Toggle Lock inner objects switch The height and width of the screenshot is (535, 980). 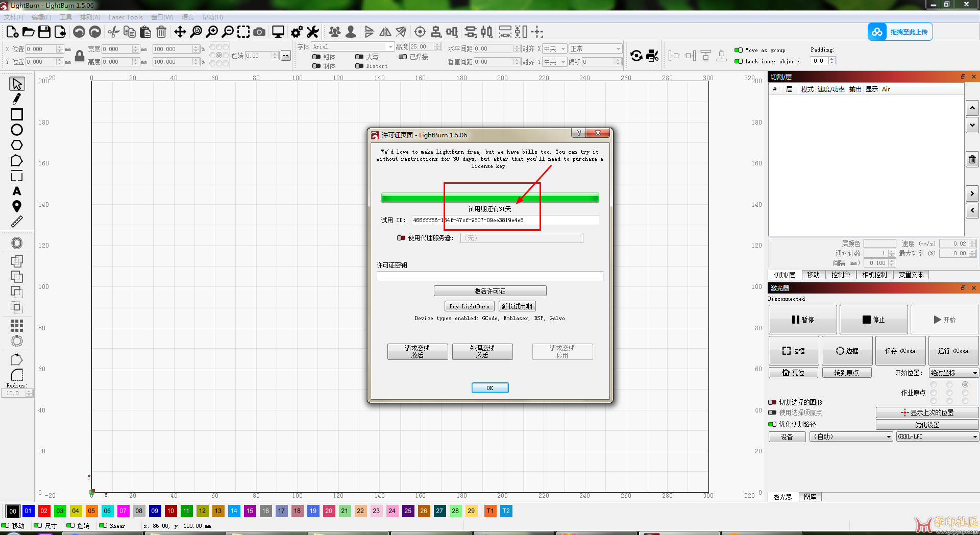click(739, 61)
